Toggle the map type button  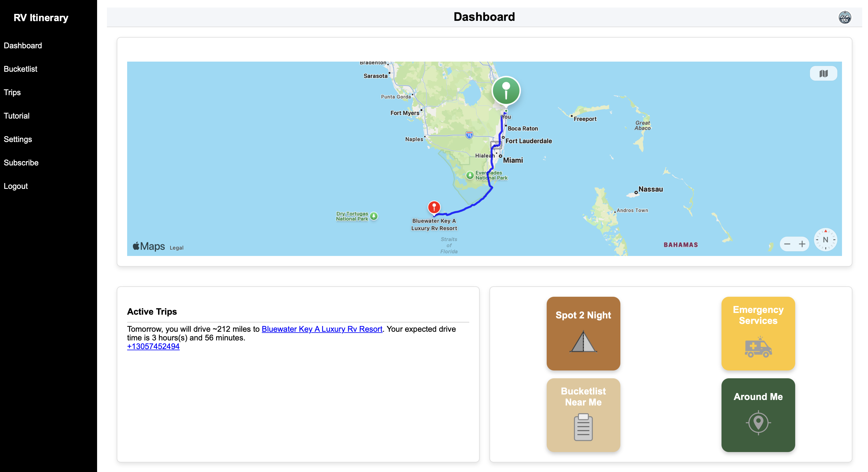pos(824,73)
